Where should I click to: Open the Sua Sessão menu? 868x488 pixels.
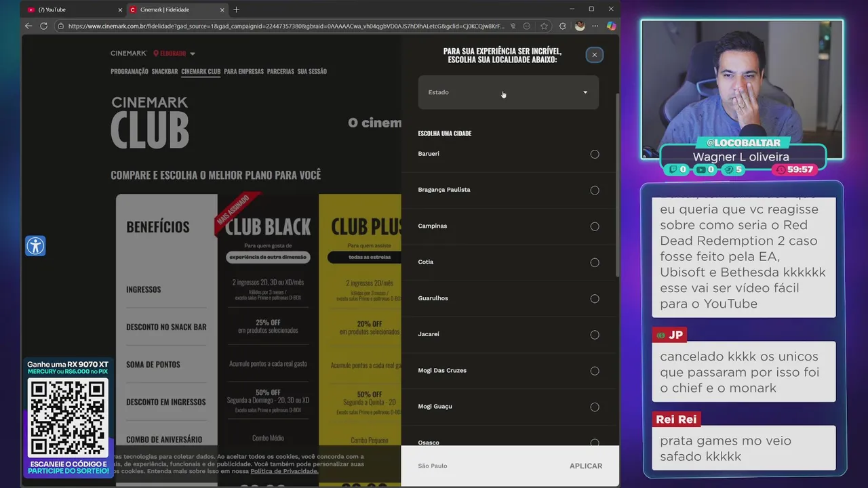coord(312,71)
